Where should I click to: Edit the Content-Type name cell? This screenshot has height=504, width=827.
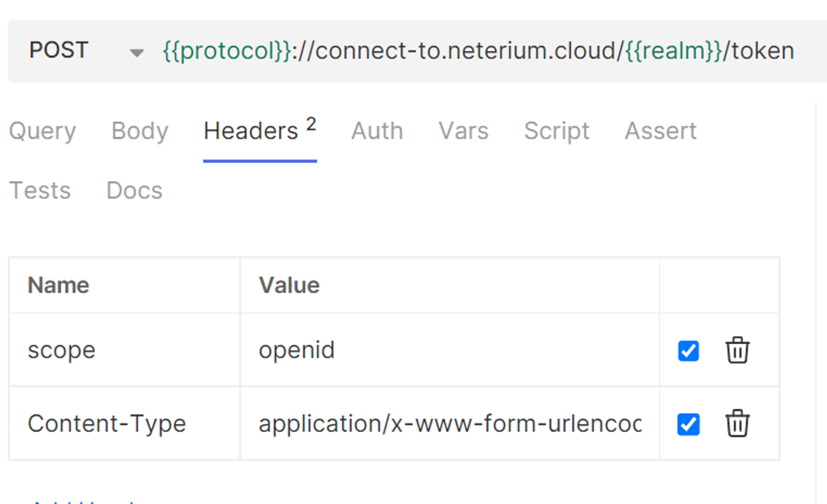(x=124, y=423)
